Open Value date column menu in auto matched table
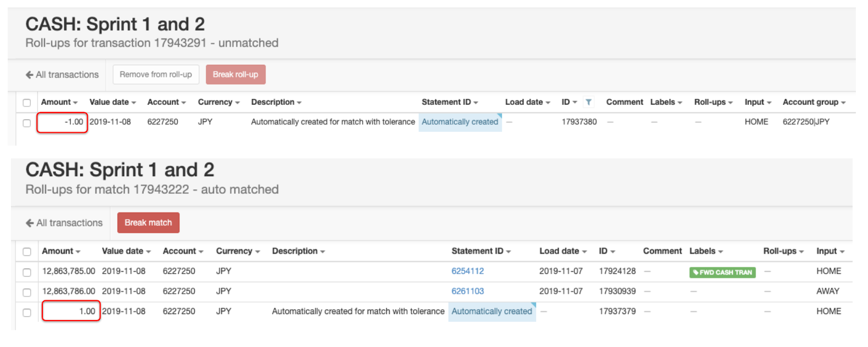868x347 pixels. click(126, 251)
